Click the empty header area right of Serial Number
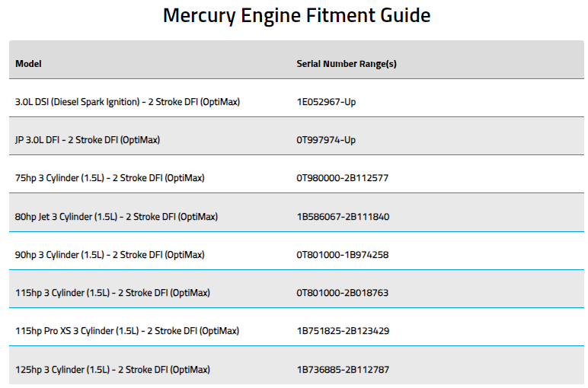 coord(491,60)
